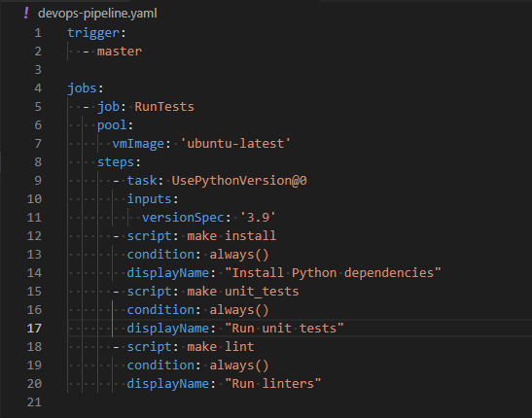The image size is (532, 418).
Task: Click line number 1 in gutter
Action: [38, 33]
